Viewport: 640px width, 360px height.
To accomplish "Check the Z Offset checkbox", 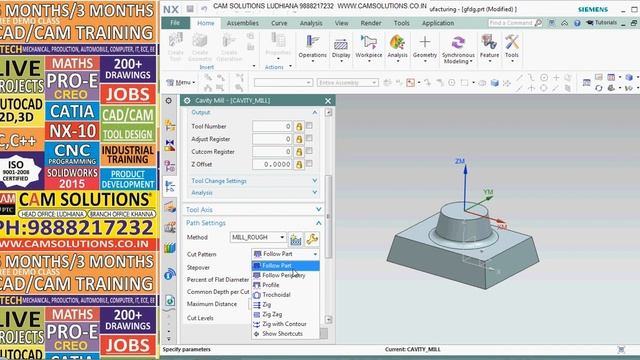I will pyautogui.click(x=309, y=164).
